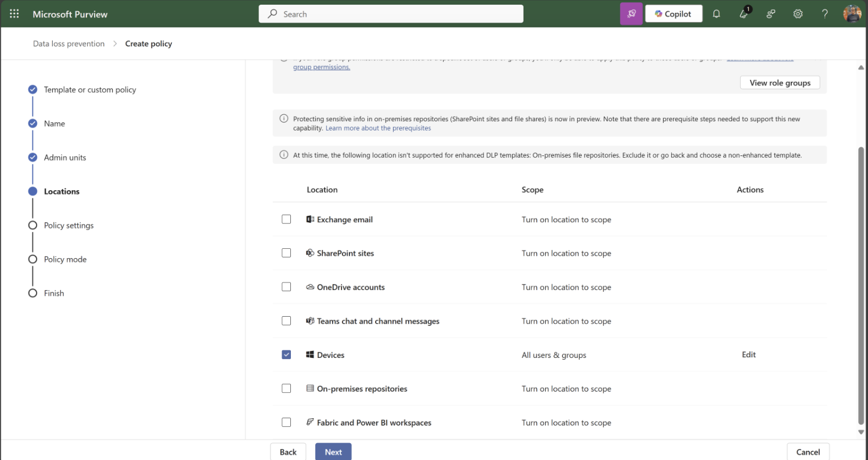Click into the Search box
This screenshot has width=868, height=460.
pyautogui.click(x=391, y=14)
